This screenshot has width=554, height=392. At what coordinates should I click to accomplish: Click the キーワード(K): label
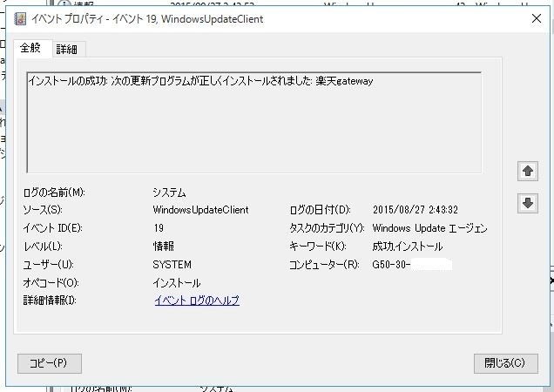tap(318, 247)
